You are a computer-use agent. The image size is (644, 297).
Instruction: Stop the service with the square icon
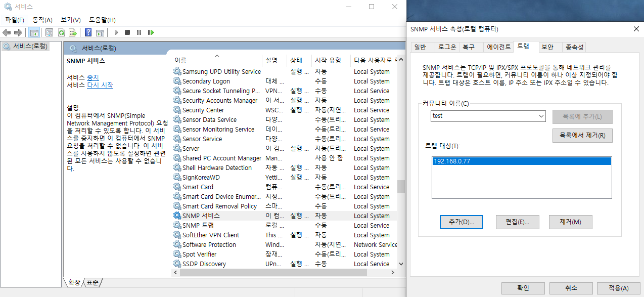(x=127, y=32)
